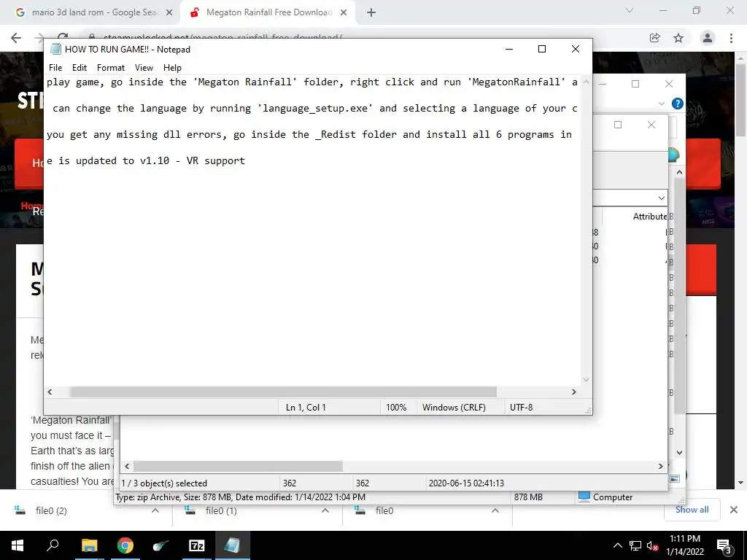The width and height of the screenshot is (747, 560).
Task: Click Notepad horizontal scrollbar right arrow
Action: 574,392
